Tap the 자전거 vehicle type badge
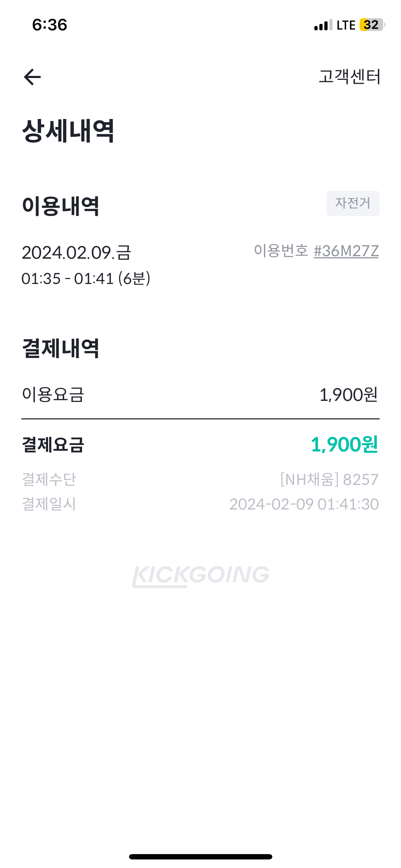Image resolution: width=401 pixels, height=868 pixels. (353, 203)
